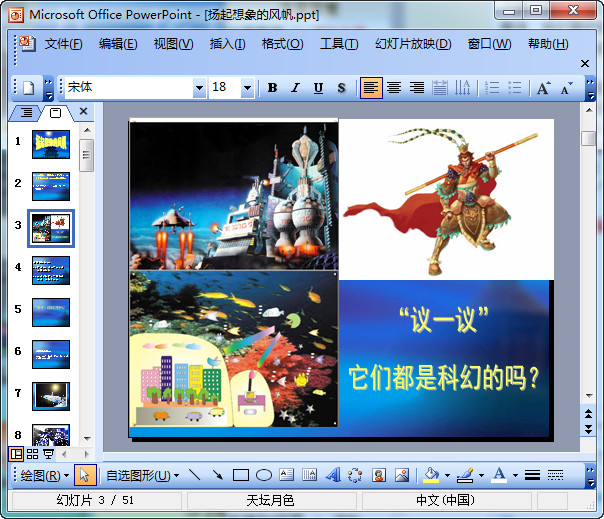Set Align Left paragraph alignment

371,88
